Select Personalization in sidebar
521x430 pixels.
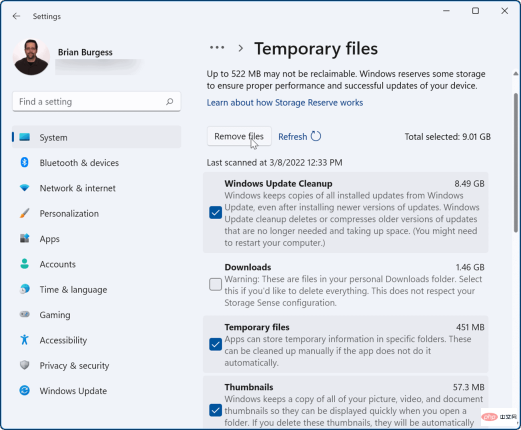(97, 213)
